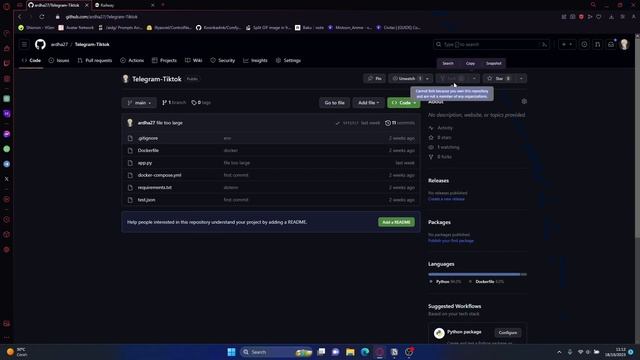Open the green Code dropdown button

[x=403, y=103]
